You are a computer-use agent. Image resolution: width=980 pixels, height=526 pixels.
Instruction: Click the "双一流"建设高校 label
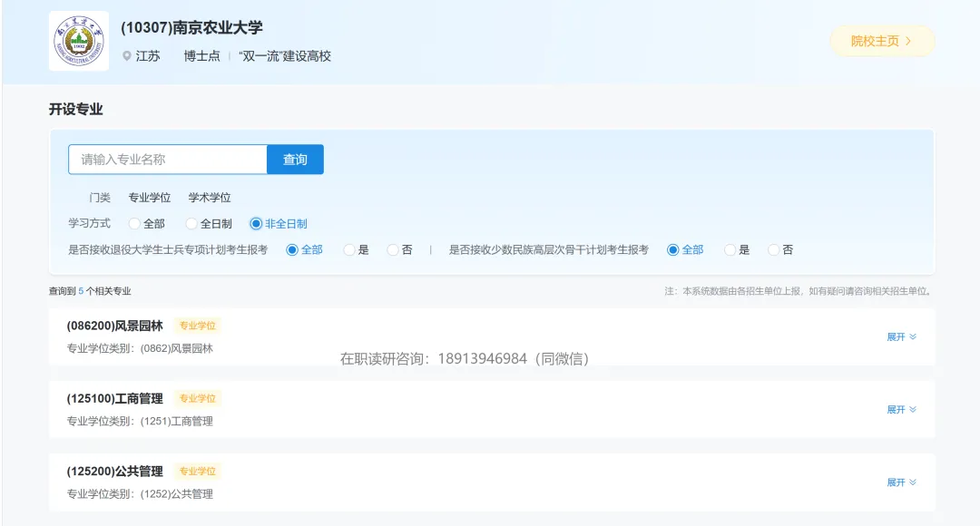(x=285, y=56)
